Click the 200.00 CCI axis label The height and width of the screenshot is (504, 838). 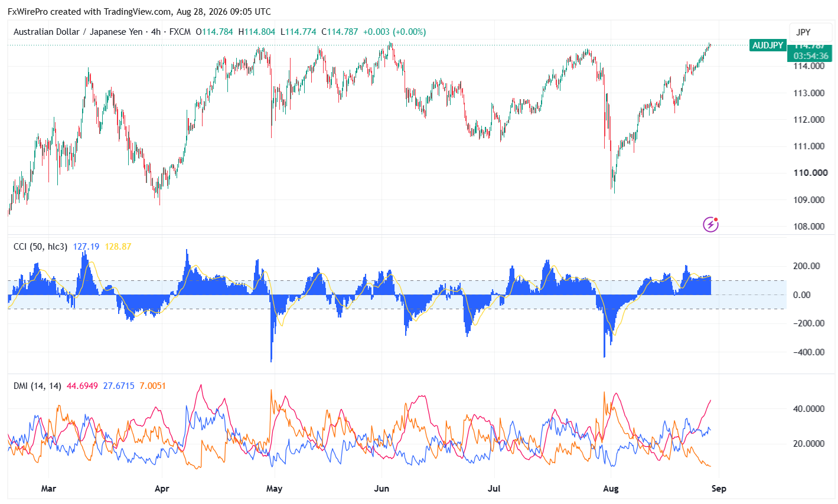pyautogui.click(x=807, y=266)
